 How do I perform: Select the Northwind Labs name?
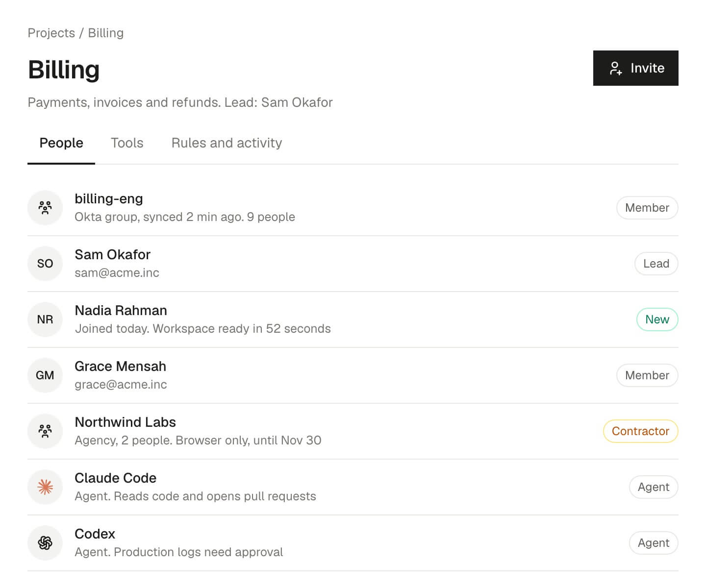click(125, 422)
